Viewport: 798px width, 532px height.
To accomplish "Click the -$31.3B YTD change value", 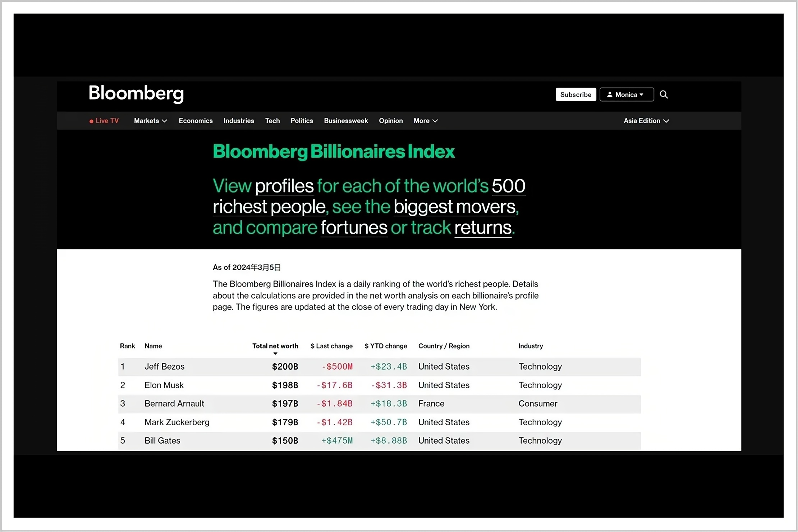I will point(389,385).
